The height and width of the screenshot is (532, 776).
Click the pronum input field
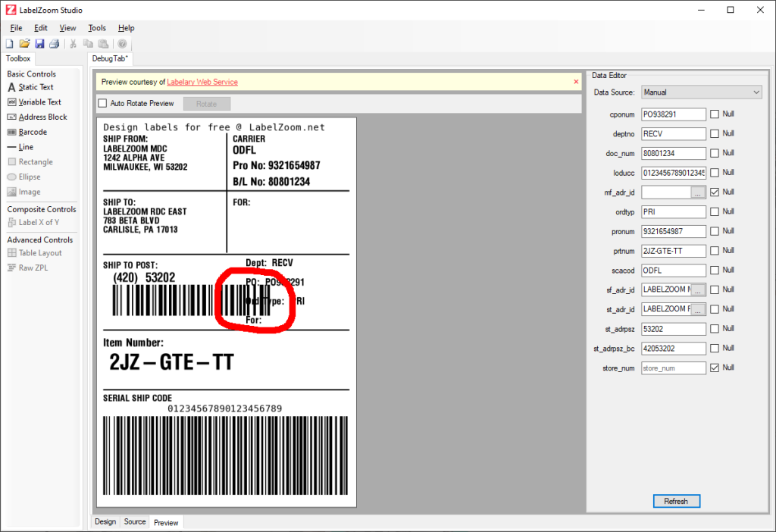(673, 231)
